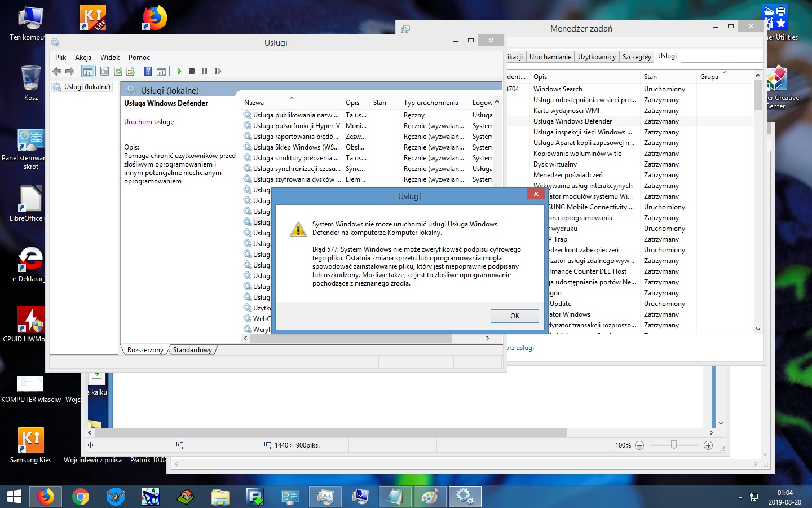Click OK in the error dialog
Viewport: 812px width, 508px height.
(x=515, y=316)
